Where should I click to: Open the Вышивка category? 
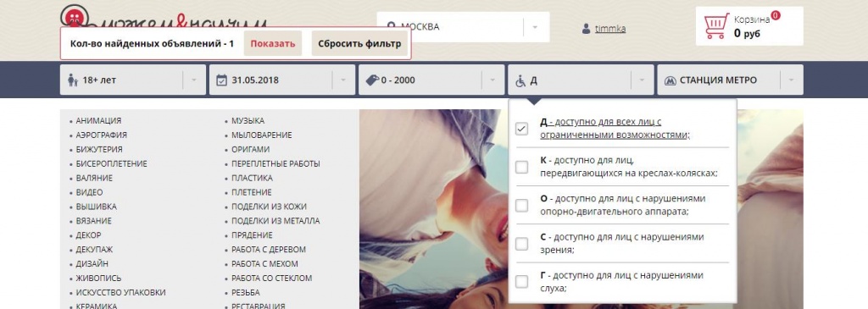click(x=97, y=207)
